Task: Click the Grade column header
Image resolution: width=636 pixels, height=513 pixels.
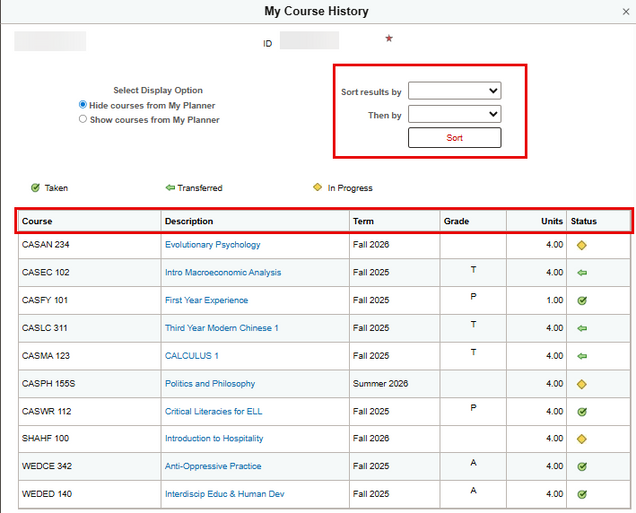Action: point(473,221)
